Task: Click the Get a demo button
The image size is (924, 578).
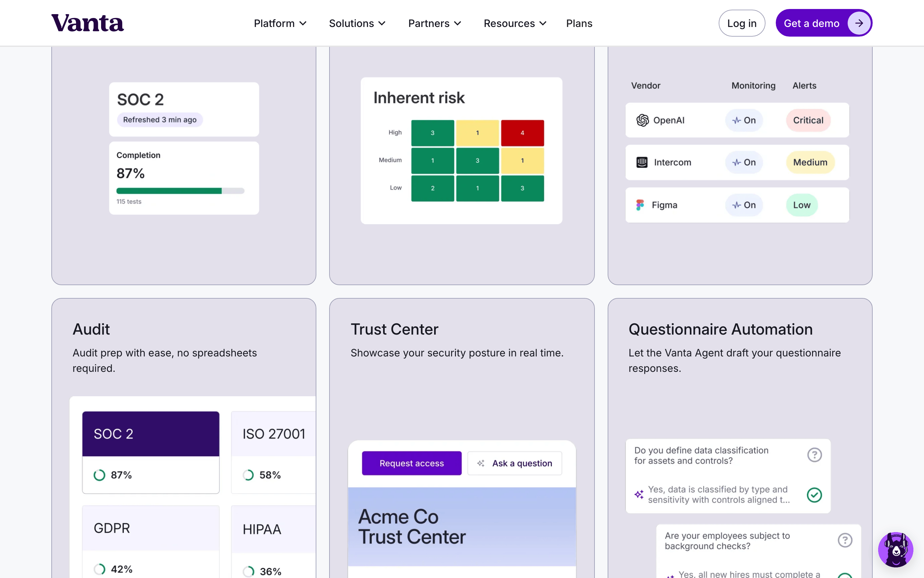Action: (824, 23)
